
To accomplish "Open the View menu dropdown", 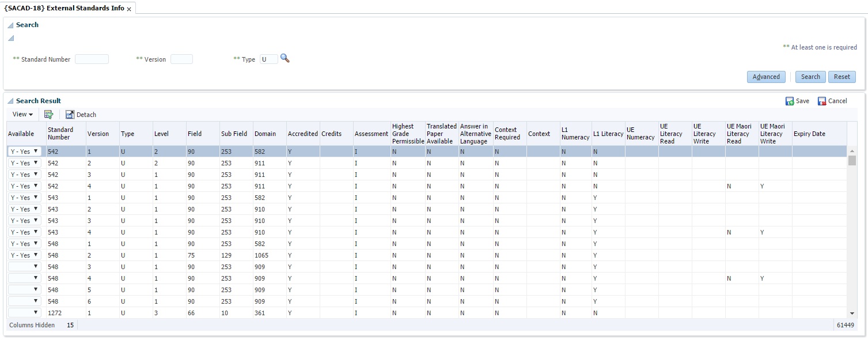I will point(23,115).
